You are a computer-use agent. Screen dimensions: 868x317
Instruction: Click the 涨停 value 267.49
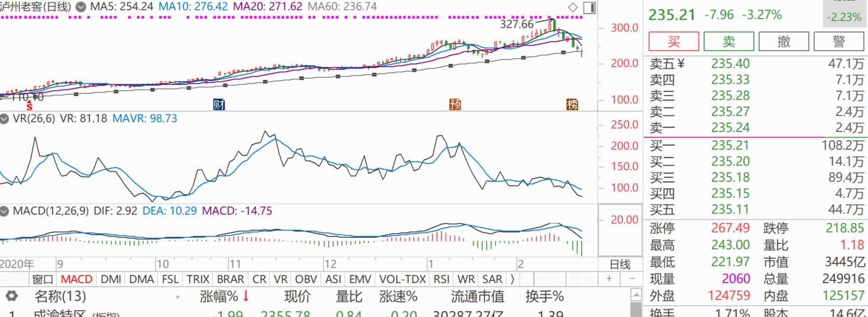(730, 228)
